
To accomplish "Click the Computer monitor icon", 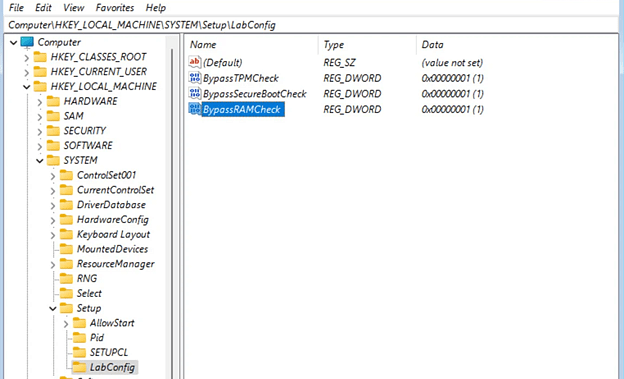I will pyautogui.click(x=27, y=42).
